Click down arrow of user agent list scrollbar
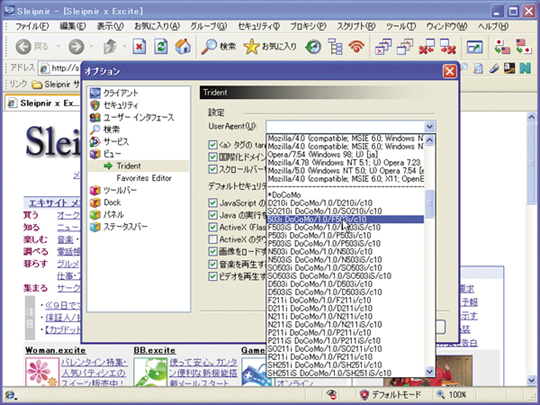Viewport: 540px width, 405px height. [x=429, y=371]
